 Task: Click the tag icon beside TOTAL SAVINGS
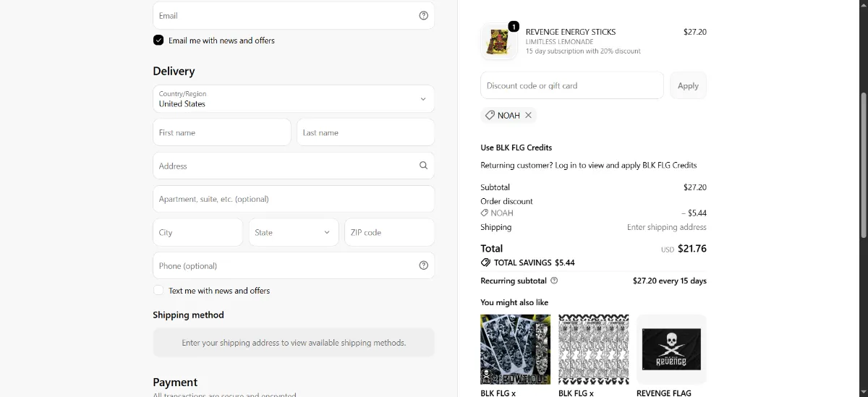[485, 262]
